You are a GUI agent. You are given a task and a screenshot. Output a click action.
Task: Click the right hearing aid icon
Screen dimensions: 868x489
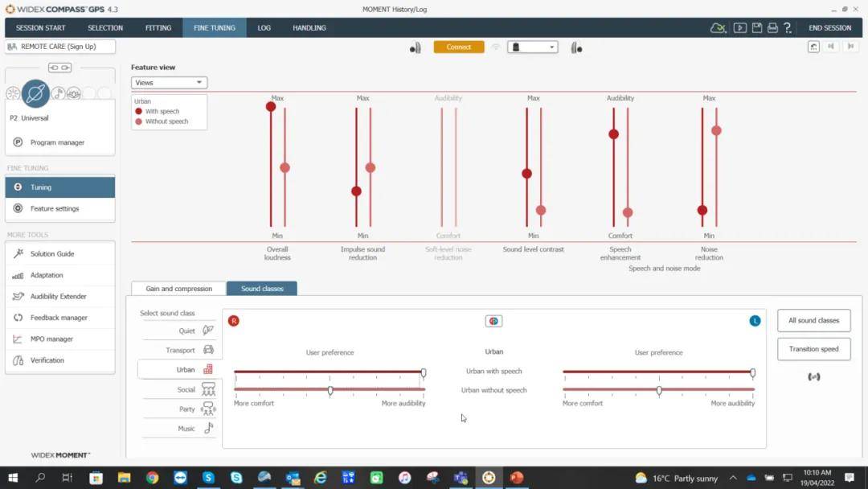click(416, 47)
